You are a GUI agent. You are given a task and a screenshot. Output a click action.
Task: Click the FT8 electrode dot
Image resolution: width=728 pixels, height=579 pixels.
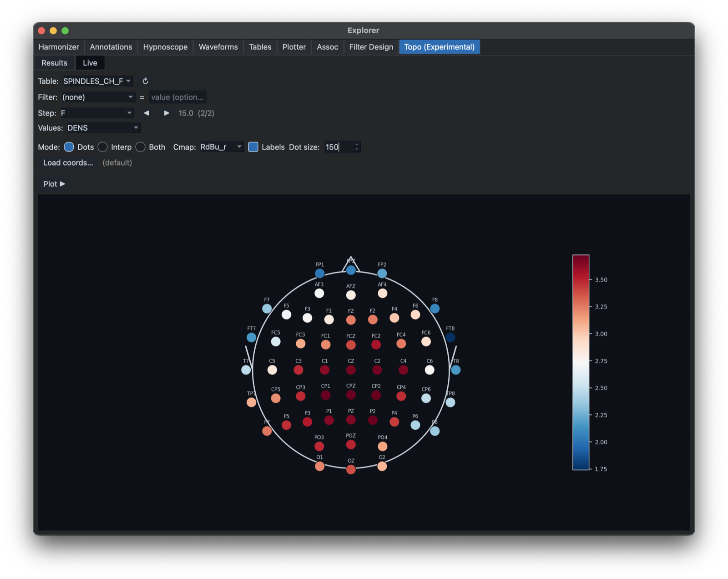tap(450, 337)
